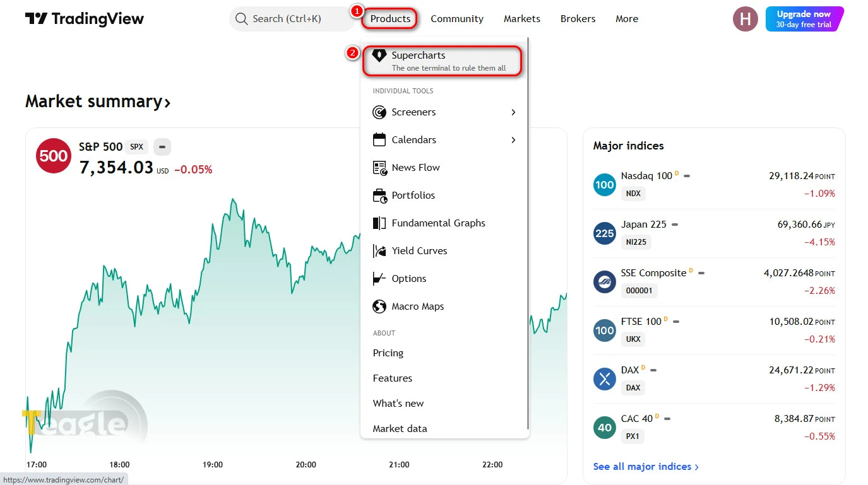Expand the Screeners submenu arrow
This screenshot has height=485, width=868.
[513, 112]
